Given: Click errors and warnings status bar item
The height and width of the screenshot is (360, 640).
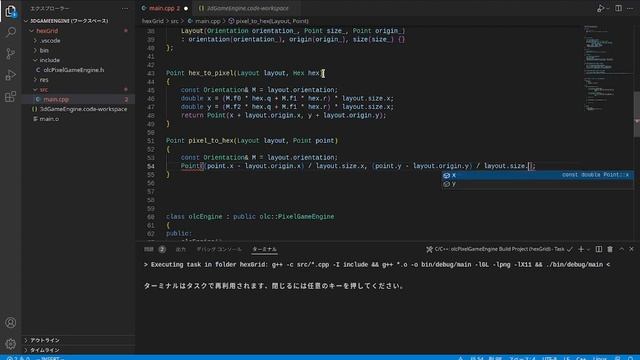Looking at the screenshot, I should coord(18,358).
